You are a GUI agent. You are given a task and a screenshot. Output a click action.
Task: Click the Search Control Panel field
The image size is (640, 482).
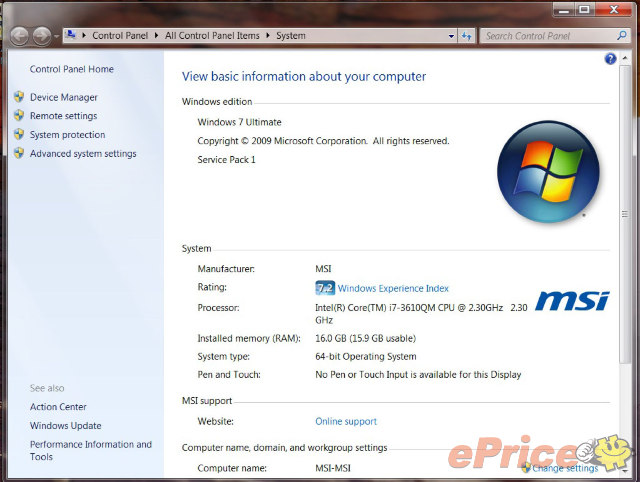click(545, 36)
